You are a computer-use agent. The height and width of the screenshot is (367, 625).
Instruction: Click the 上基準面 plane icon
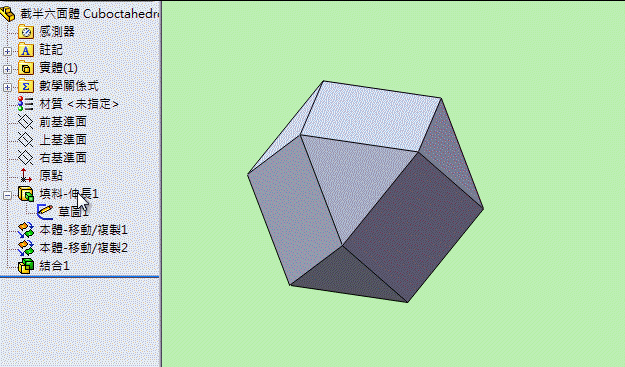coord(26,140)
